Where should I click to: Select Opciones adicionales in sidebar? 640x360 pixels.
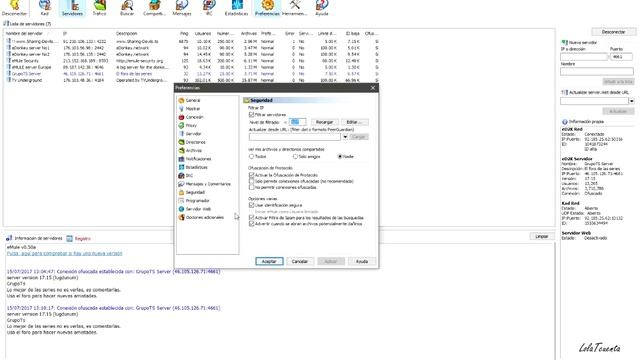[201, 218]
